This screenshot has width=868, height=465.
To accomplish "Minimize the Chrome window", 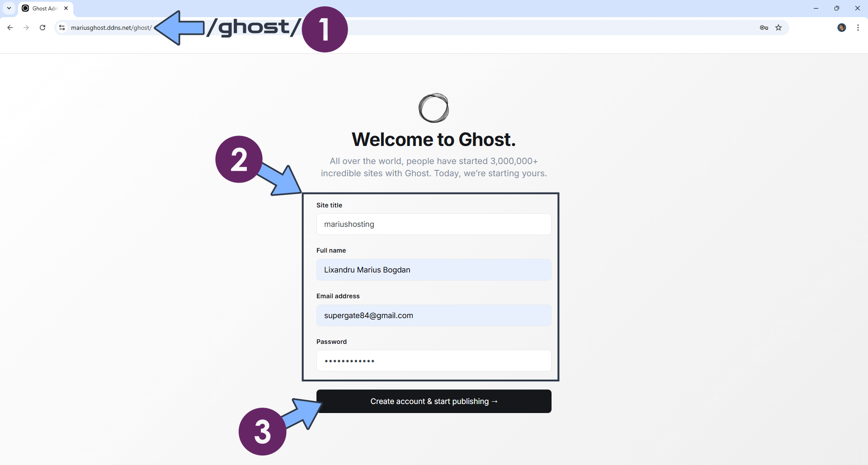I will (x=816, y=8).
